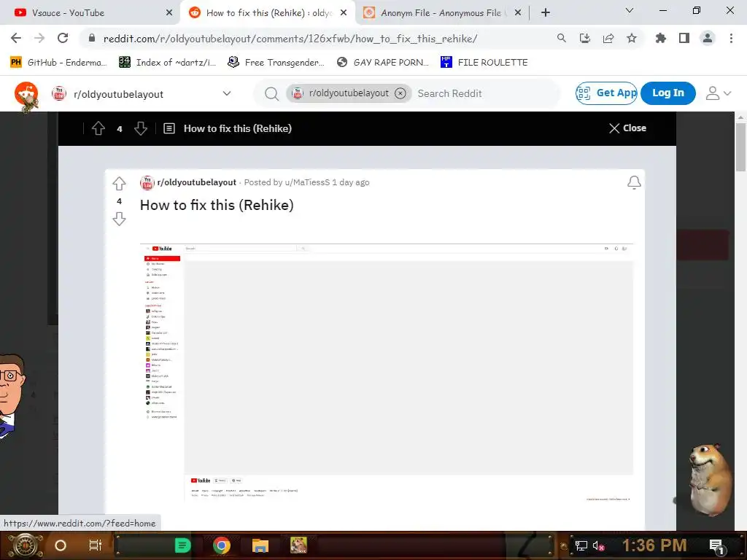Open the Chrome extensions puzzle icon
747x560 pixels.
point(660,38)
